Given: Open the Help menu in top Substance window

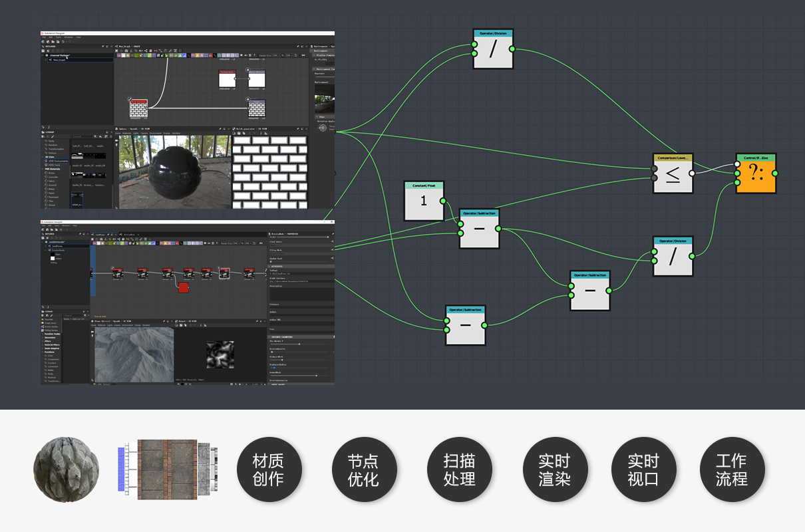Looking at the screenshot, I should (x=79, y=37).
